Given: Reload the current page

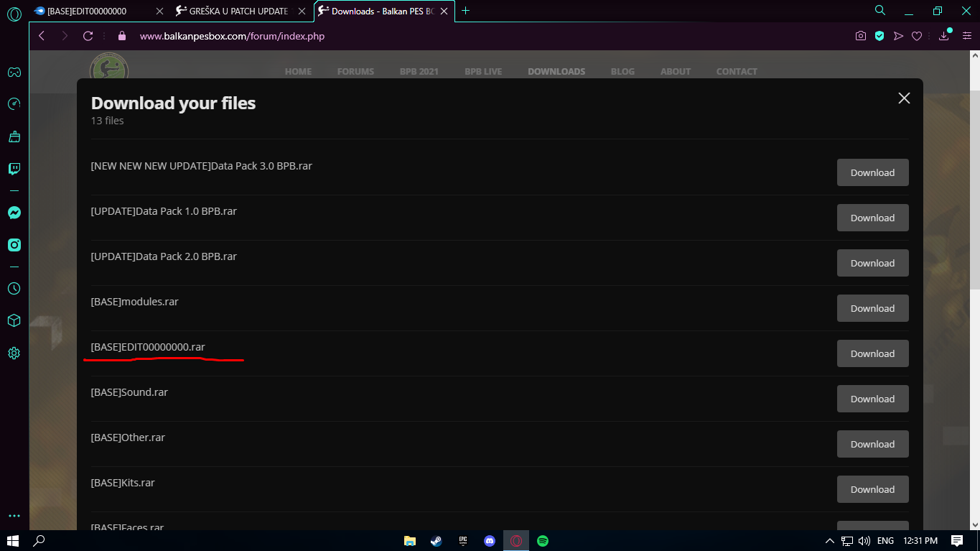Looking at the screenshot, I should coord(88,36).
